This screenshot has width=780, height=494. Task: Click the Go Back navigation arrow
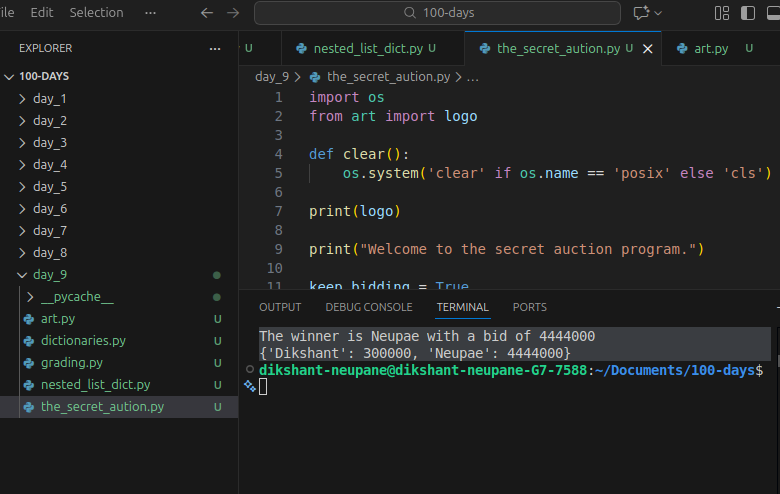pyautogui.click(x=207, y=13)
